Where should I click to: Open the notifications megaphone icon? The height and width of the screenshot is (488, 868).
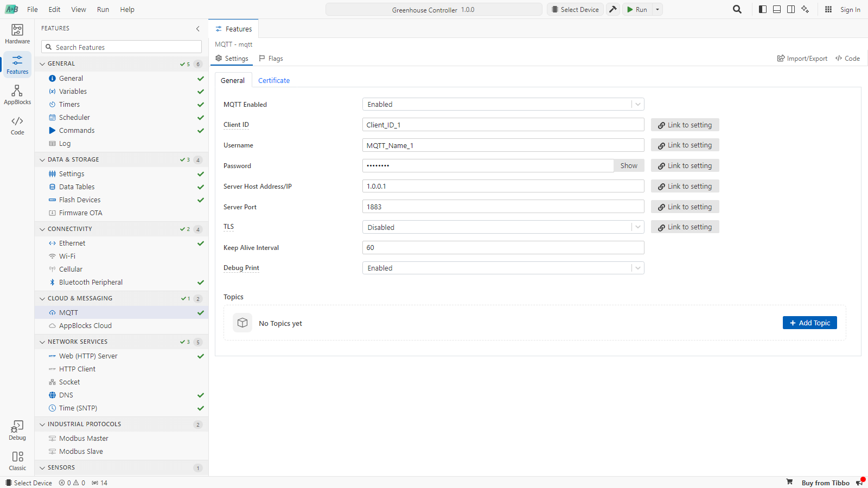[859, 482]
